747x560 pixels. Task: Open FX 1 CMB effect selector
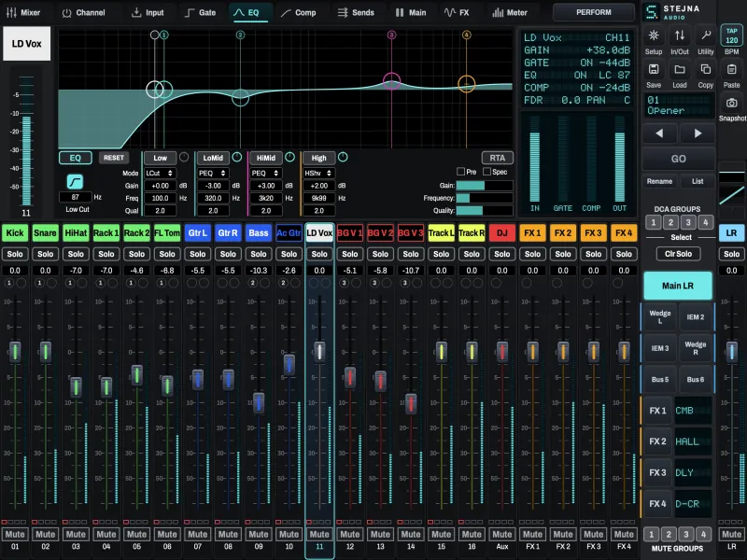click(x=693, y=411)
